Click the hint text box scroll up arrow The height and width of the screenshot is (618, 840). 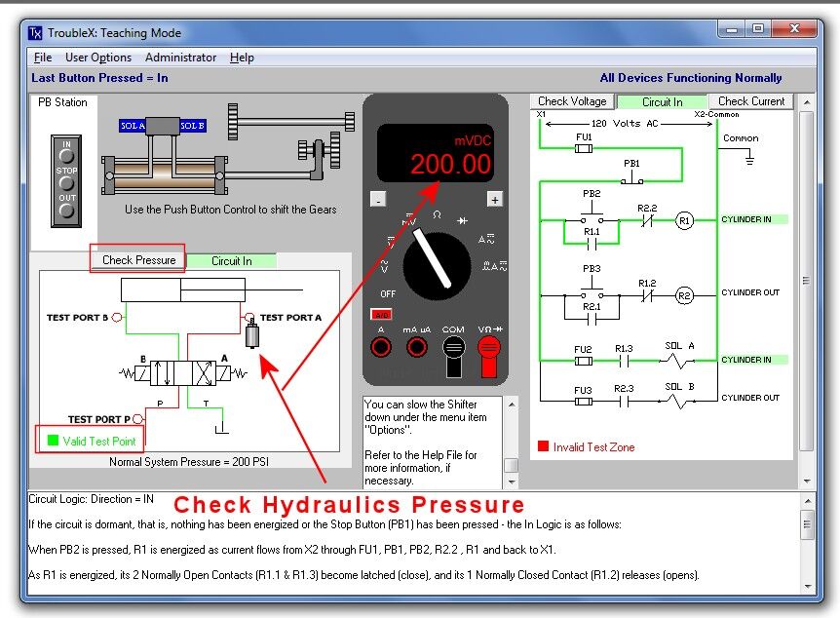click(512, 405)
